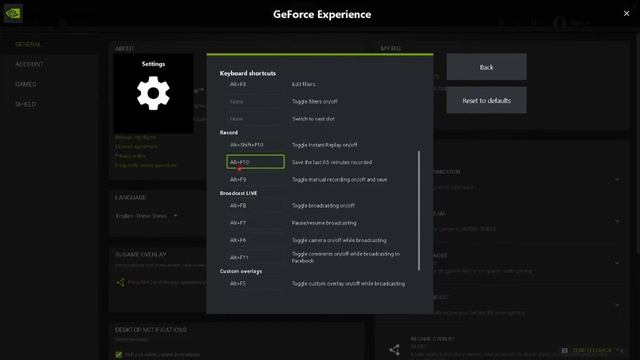This screenshot has width=640, height=360.
Task: Select shortcut field for Switch to next slot
Action: [x=255, y=119]
